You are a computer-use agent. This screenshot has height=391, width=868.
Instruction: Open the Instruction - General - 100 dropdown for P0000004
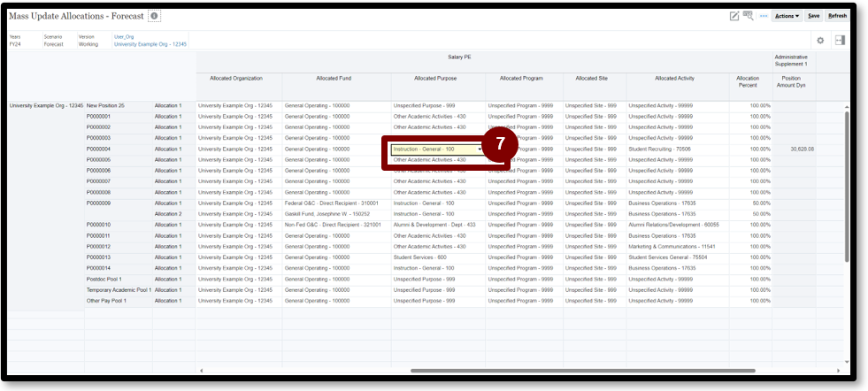pos(480,149)
